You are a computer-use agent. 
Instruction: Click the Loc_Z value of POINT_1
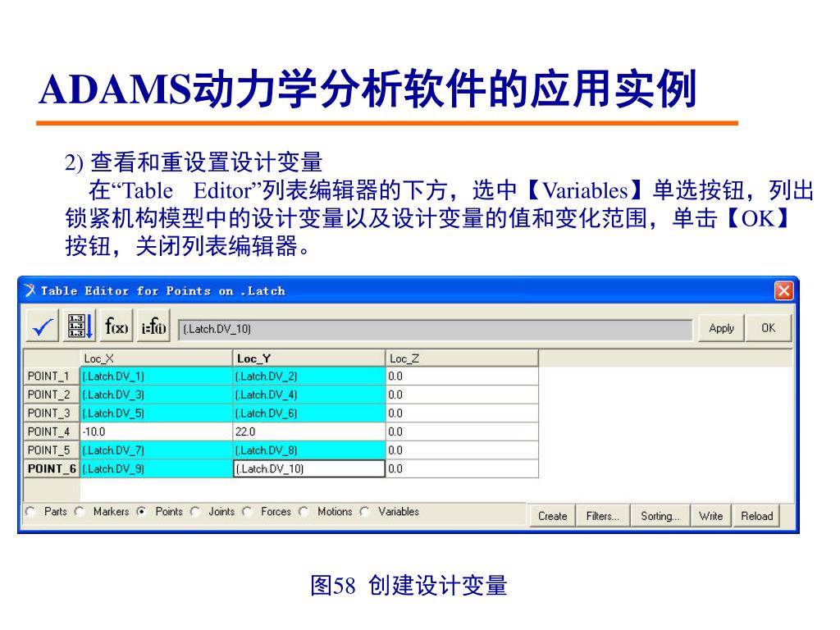(x=462, y=376)
